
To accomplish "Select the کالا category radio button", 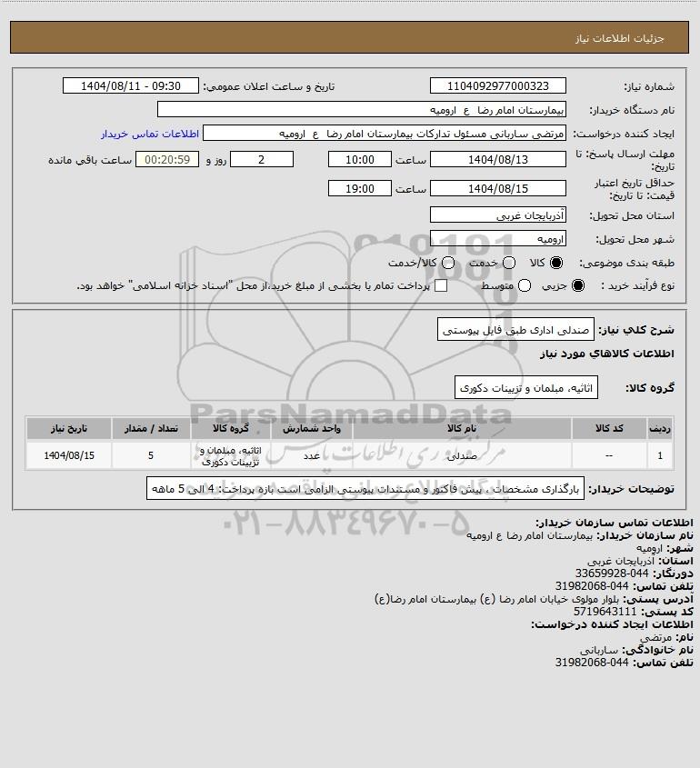I will point(556,263).
